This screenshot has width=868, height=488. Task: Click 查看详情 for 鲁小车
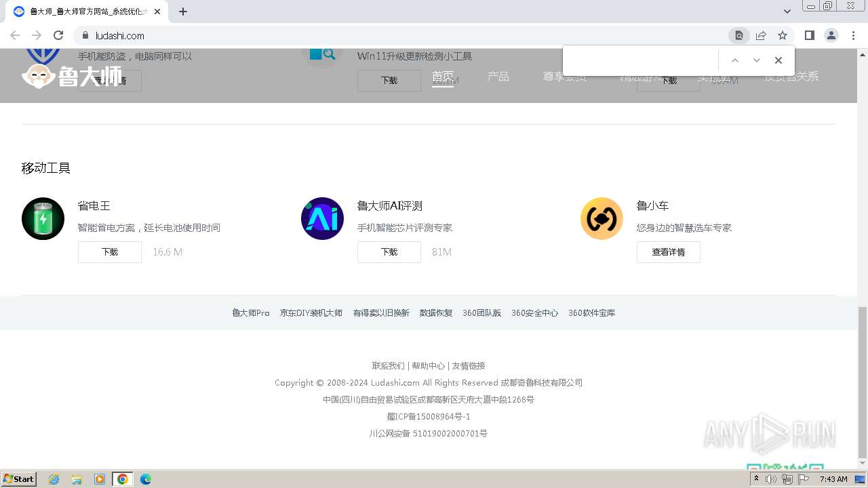click(x=669, y=252)
